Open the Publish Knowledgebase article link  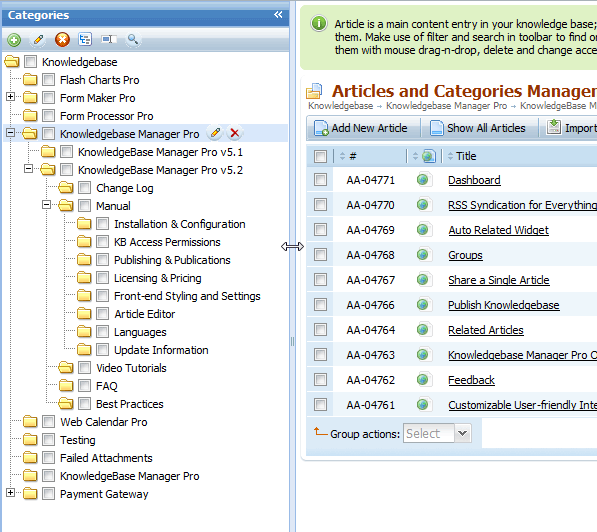click(x=504, y=305)
